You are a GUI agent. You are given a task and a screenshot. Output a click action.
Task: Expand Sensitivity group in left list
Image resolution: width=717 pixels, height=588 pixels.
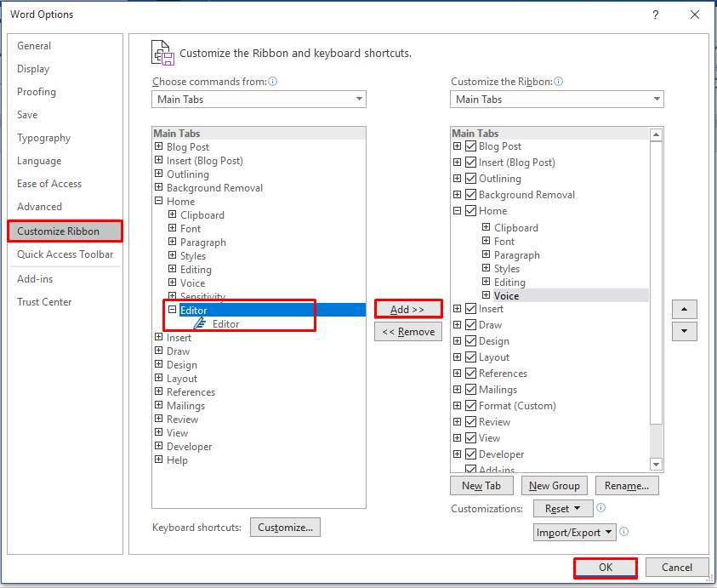point(172,295)
